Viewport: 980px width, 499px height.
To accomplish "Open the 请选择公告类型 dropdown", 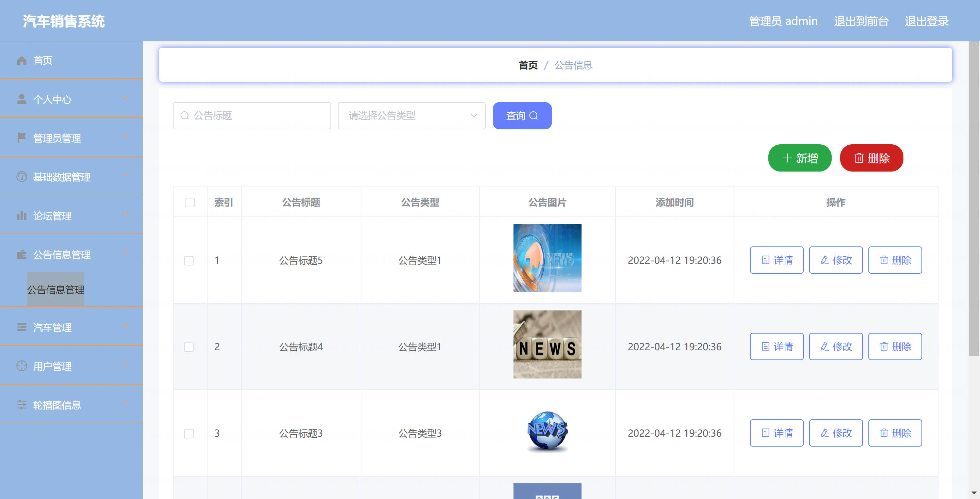I will 412,116.
